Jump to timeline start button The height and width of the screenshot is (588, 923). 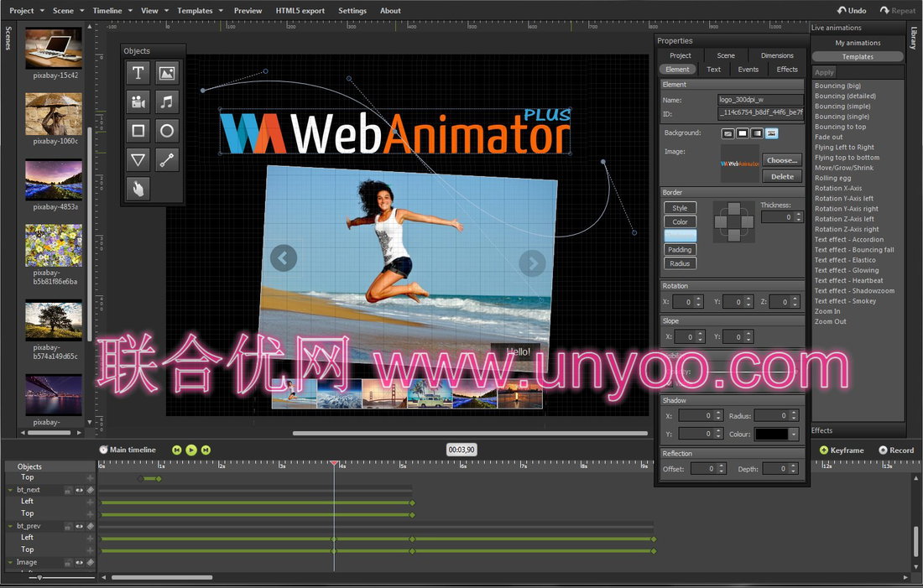[176, 450]
